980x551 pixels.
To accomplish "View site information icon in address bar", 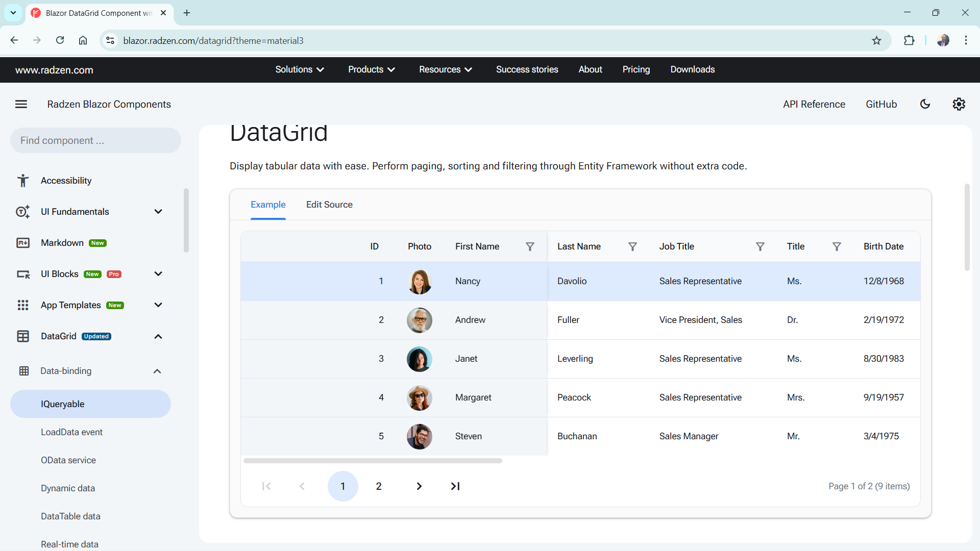I will 110,40.
